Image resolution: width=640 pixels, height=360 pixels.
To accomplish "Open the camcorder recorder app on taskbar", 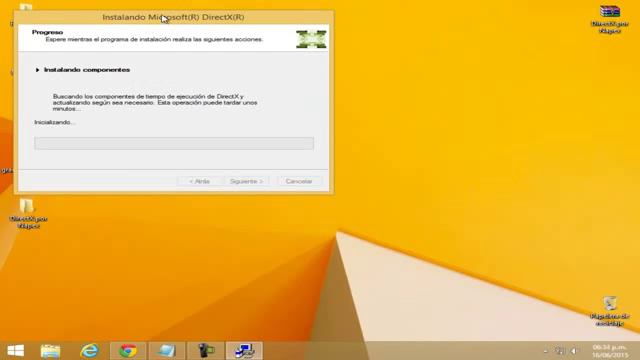I will coord(206,351).
